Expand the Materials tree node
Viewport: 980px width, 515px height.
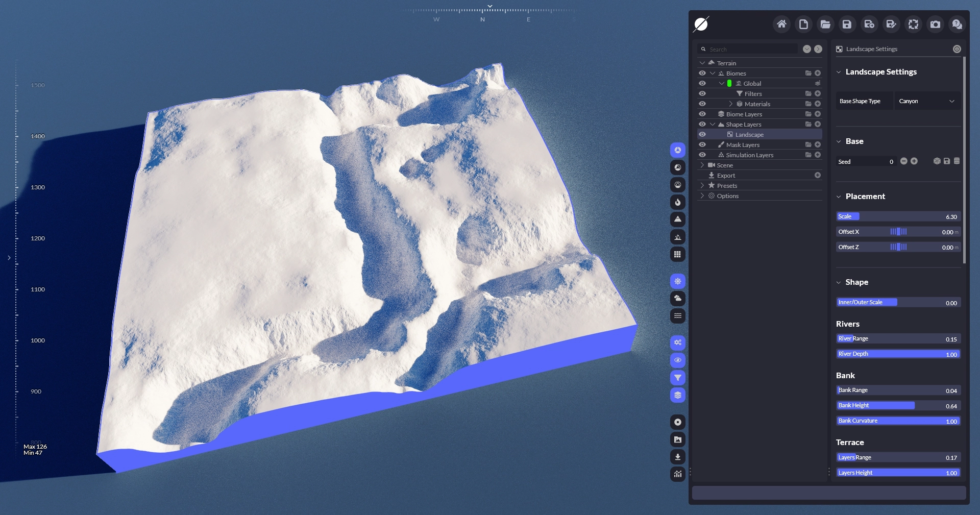click(x=730, y=104)
